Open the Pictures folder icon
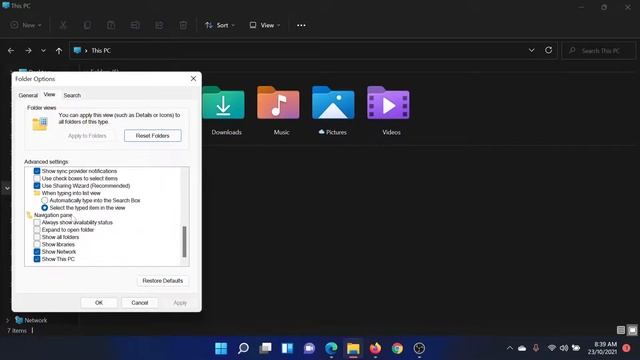The image size is (640, 360). pos(333,103)
